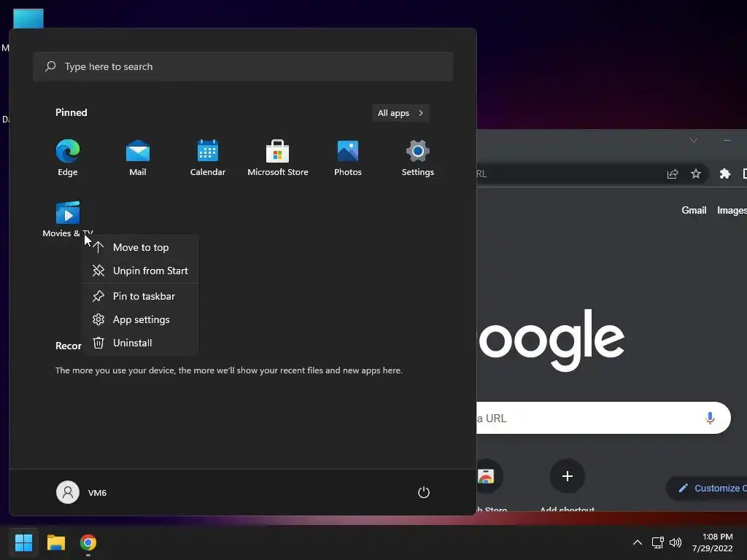747x560 pixels.
Task: Open the clock showing 1:08 PM
Action: [x=713, y=542]
